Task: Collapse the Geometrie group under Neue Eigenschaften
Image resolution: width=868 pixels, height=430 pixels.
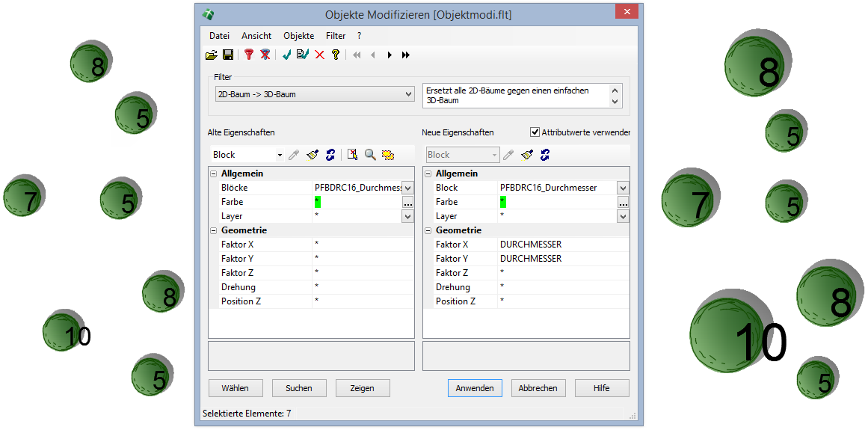Action: [x=428, y=230]
